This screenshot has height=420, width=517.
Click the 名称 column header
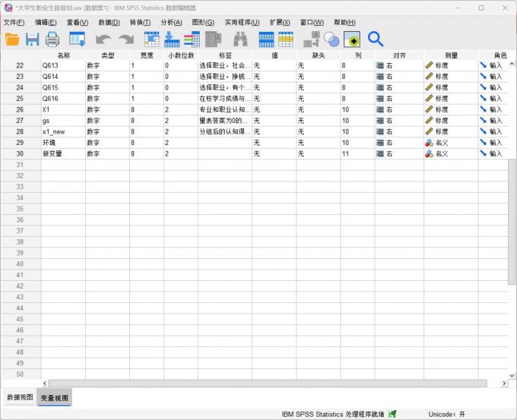click(63, 55)
